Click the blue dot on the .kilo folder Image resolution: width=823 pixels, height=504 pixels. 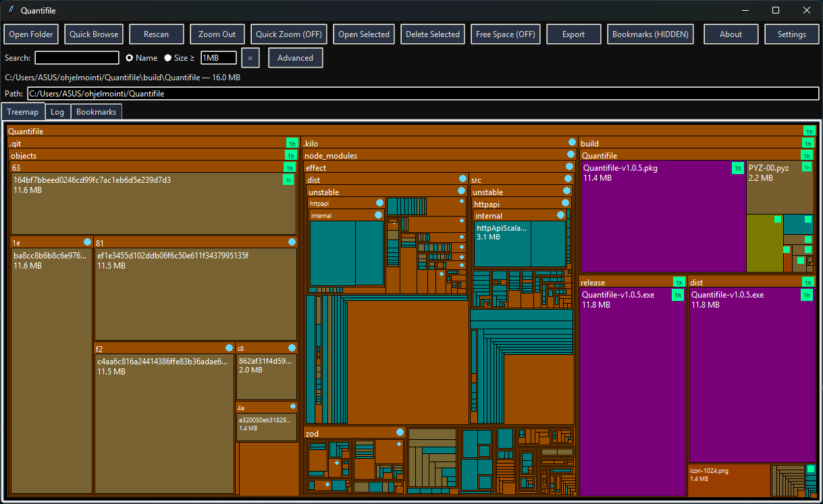point(572,142)
